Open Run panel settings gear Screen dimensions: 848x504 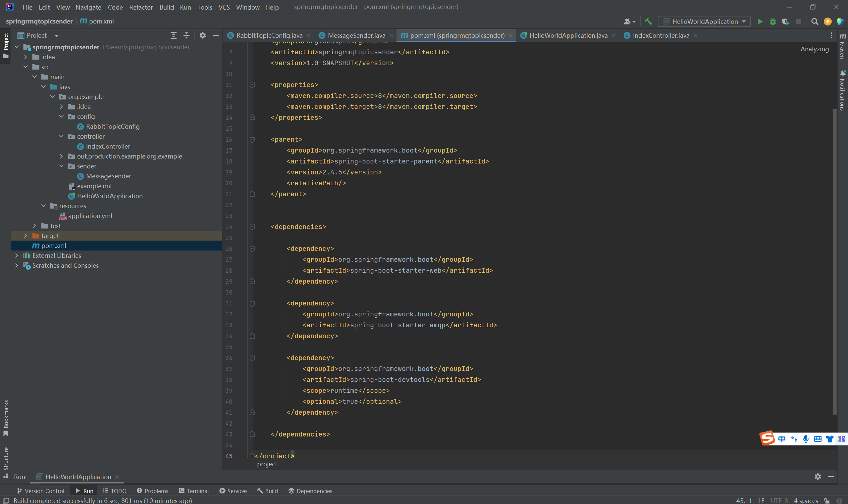point(818,477)
